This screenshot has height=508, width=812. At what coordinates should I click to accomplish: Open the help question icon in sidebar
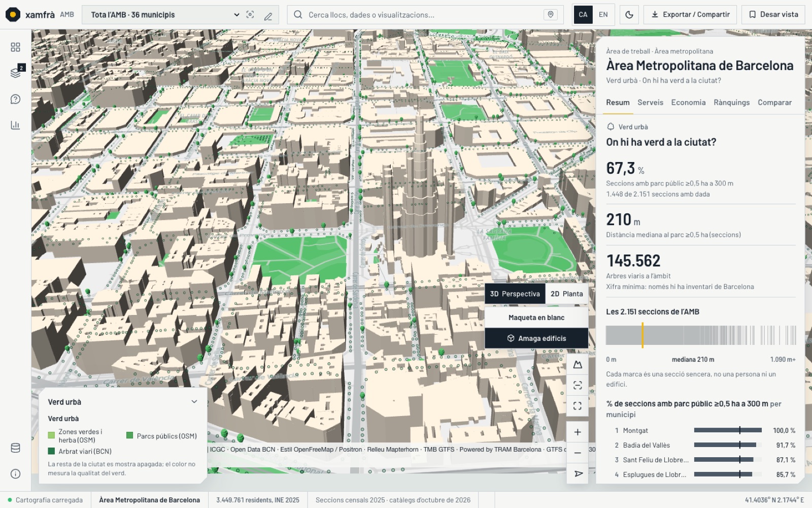click(x=15, y=99)
